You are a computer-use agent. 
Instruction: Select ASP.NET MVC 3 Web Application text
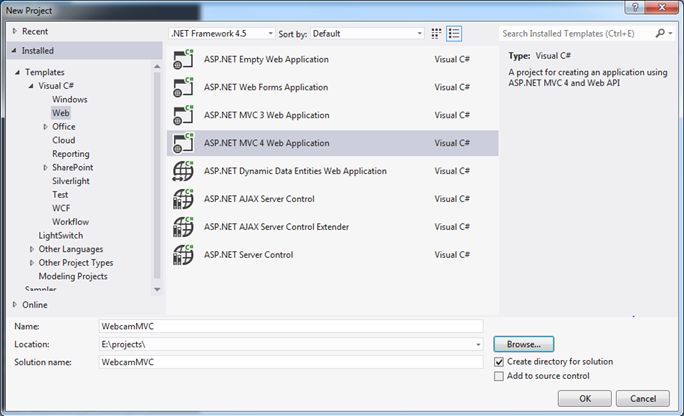click(267, 115)
